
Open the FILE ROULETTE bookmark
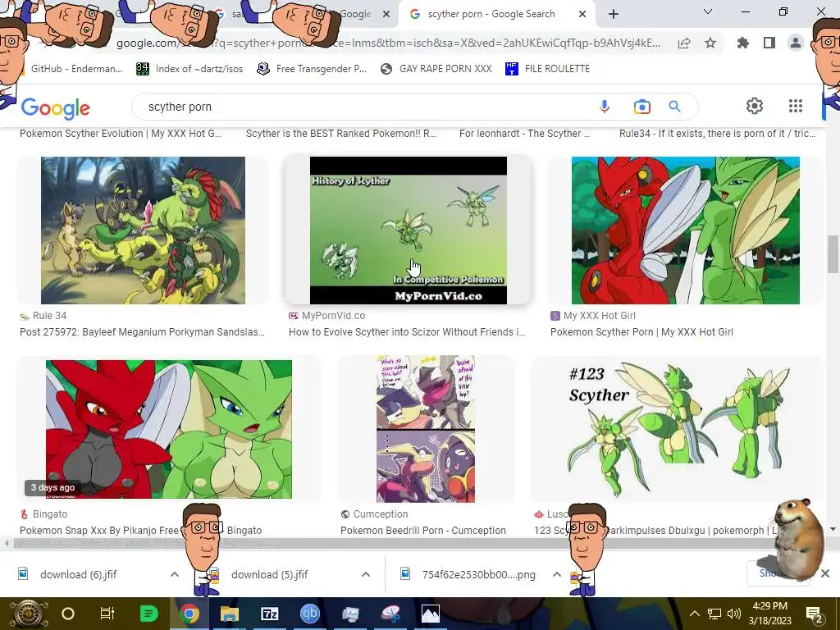[x=547, y=69]
